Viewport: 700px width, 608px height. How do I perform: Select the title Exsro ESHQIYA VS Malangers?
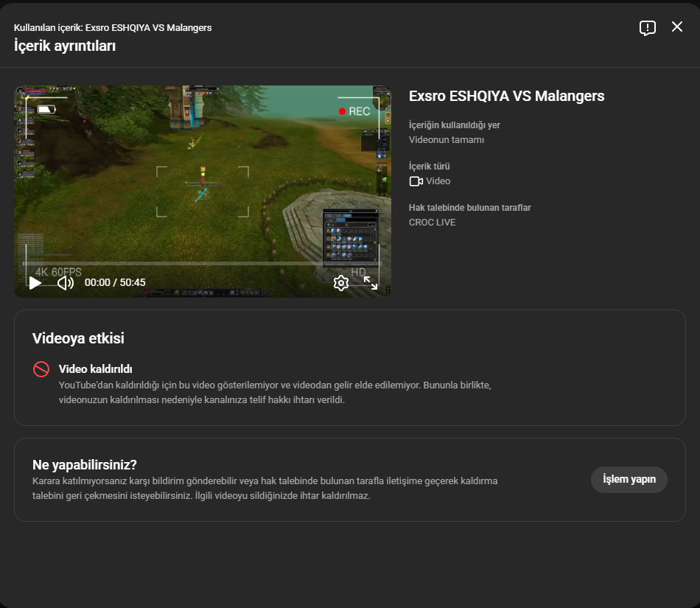tap(507, 96)
